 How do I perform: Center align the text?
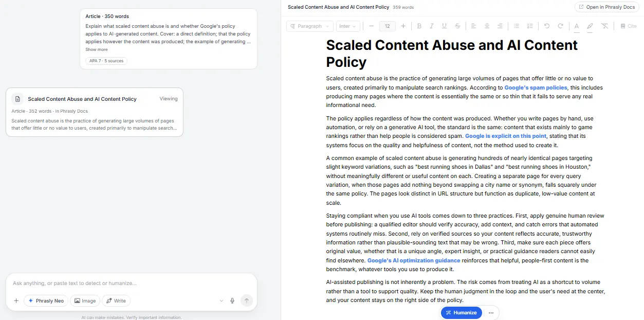(487, 26)
